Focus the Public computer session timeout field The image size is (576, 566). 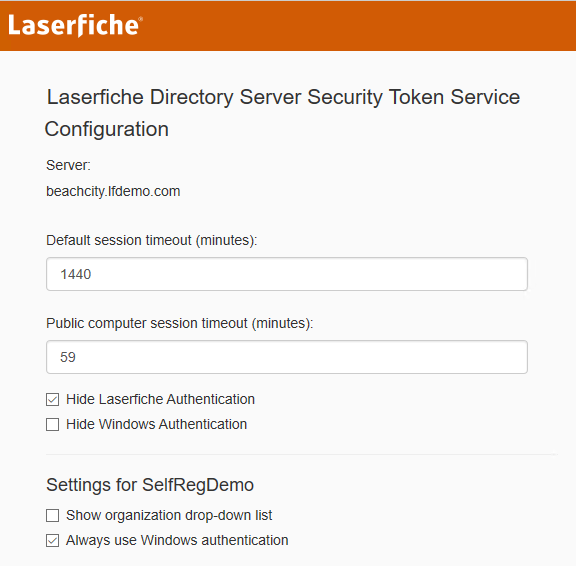(287, 357)
